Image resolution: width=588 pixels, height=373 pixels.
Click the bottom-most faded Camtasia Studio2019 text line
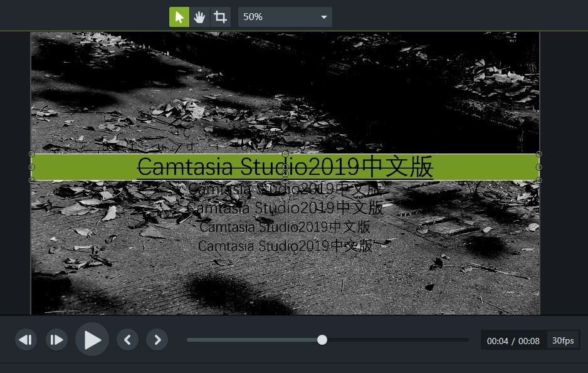click(x=285, y=246)
